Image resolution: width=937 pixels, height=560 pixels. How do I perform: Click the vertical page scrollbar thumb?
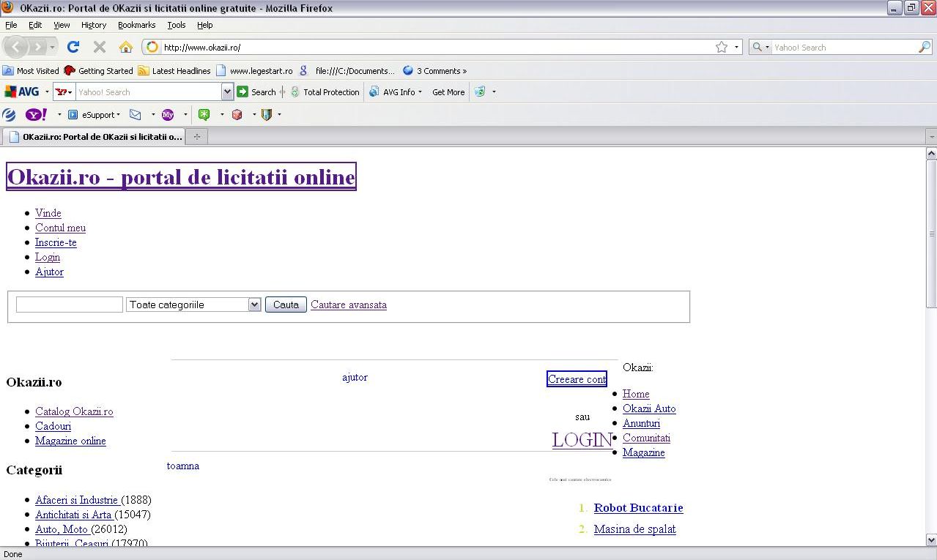pyautogui.click(x=931, y=234)
